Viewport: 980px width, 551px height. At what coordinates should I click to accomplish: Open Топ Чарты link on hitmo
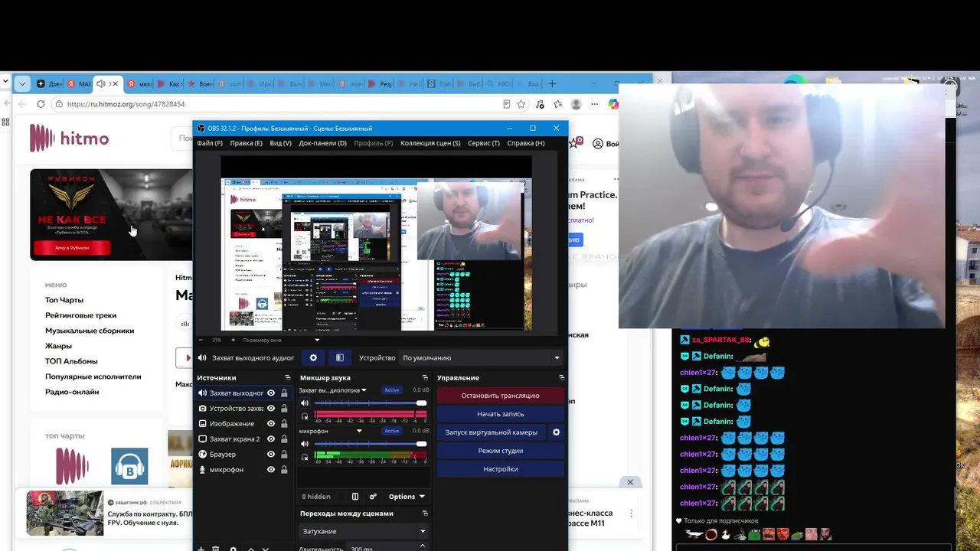[64, 300]
